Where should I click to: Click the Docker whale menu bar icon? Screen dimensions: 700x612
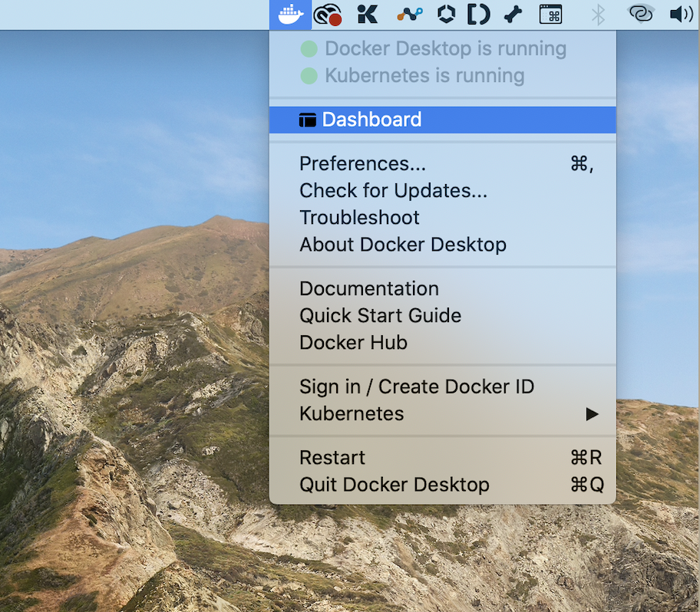coord(290,14)
